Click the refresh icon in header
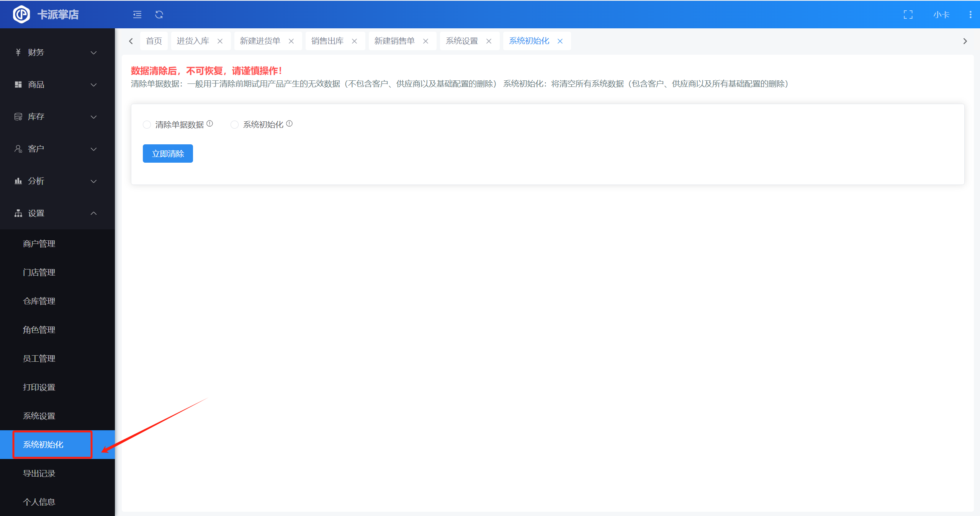 (x=159, y=15)
